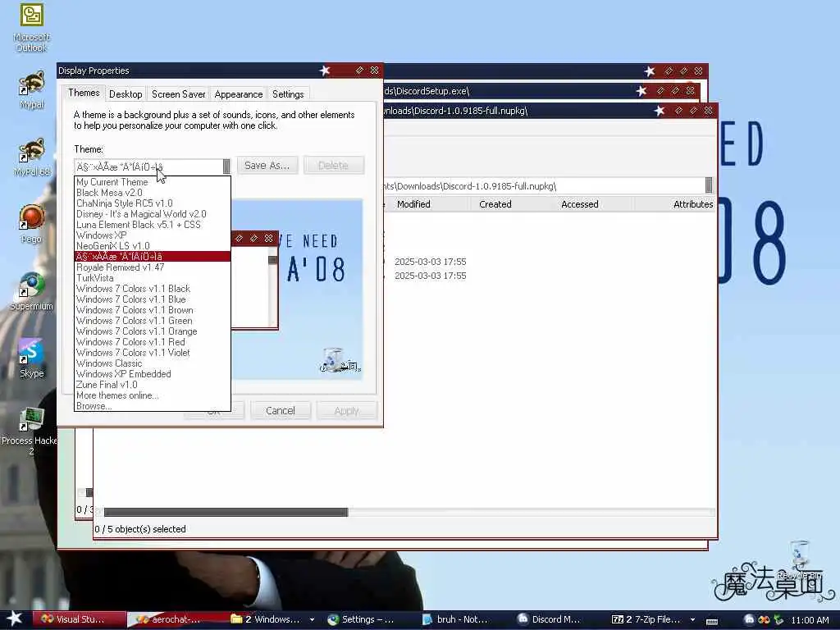The image size is (840, 630).
Task: Select Royale Remixed v1.47 theme
Action: click(x=152, y=267)
